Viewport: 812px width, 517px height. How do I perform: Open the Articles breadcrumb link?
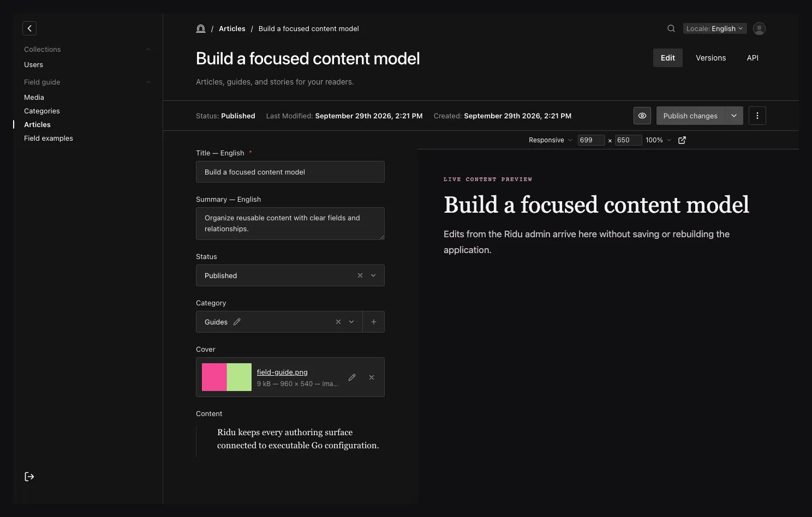point(232,29)
